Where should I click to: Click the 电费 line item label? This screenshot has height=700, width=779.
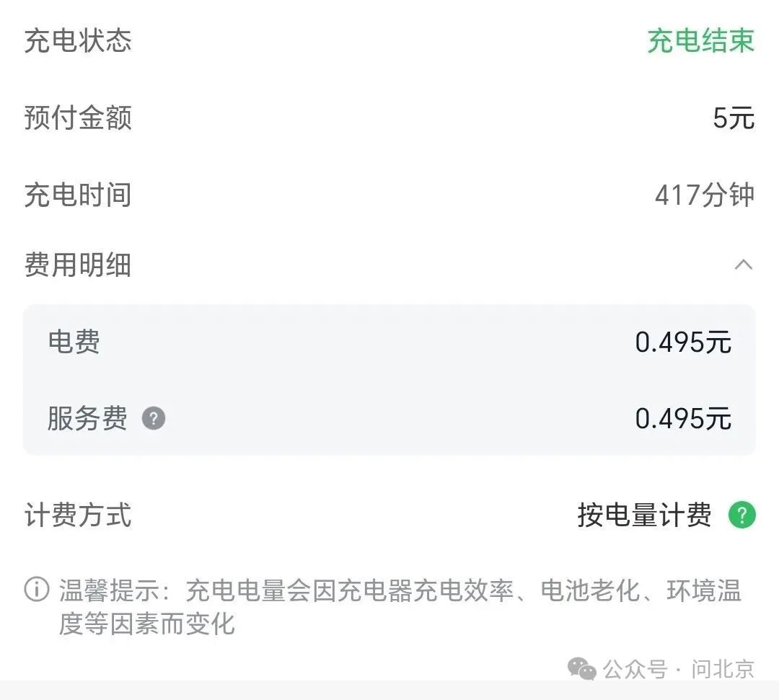click(x=74, y=342)
